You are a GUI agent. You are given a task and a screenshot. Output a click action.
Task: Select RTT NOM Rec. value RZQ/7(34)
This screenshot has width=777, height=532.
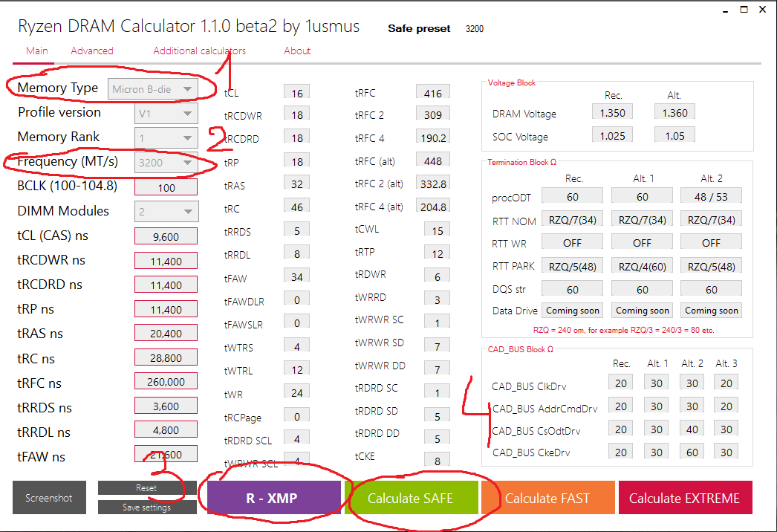572,220
